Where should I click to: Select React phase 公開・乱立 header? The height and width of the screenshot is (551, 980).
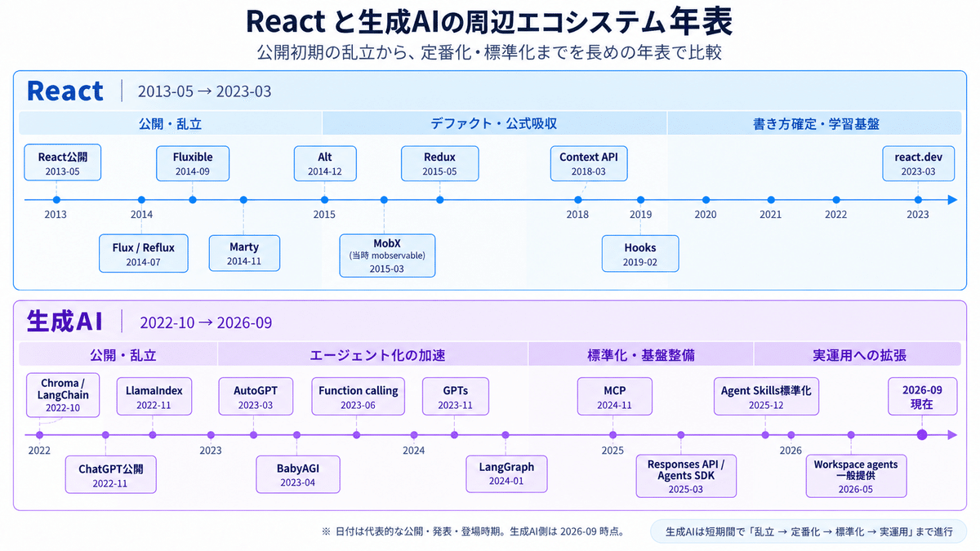tap(171, 124)
